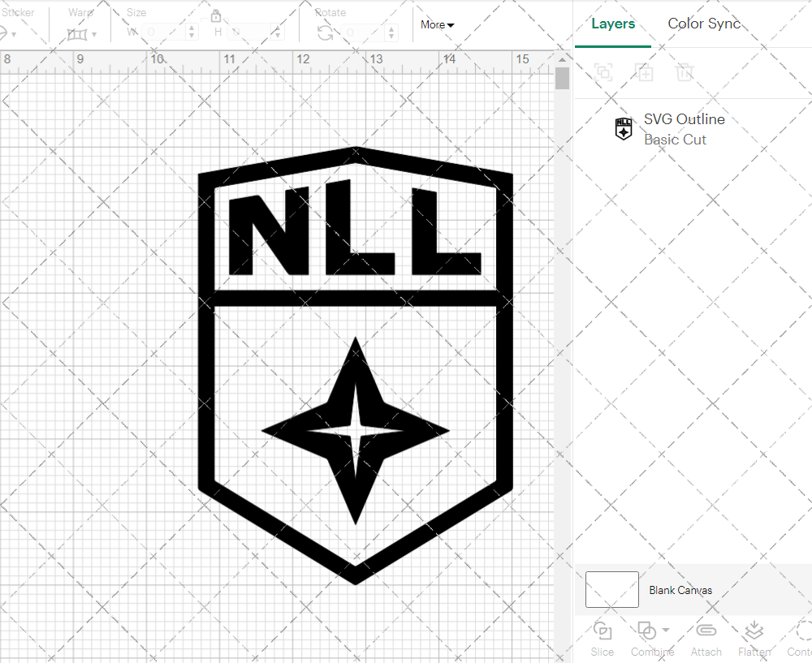Viewport: 812px width, 663px height.
Task: Select the Flatten tool
Action: coord(754,639)
